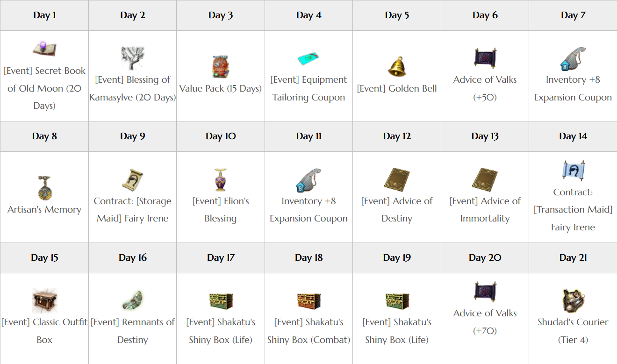
Task: Click the Equipment Tailoring Coupon icon
Action: (x=308, y=58)
